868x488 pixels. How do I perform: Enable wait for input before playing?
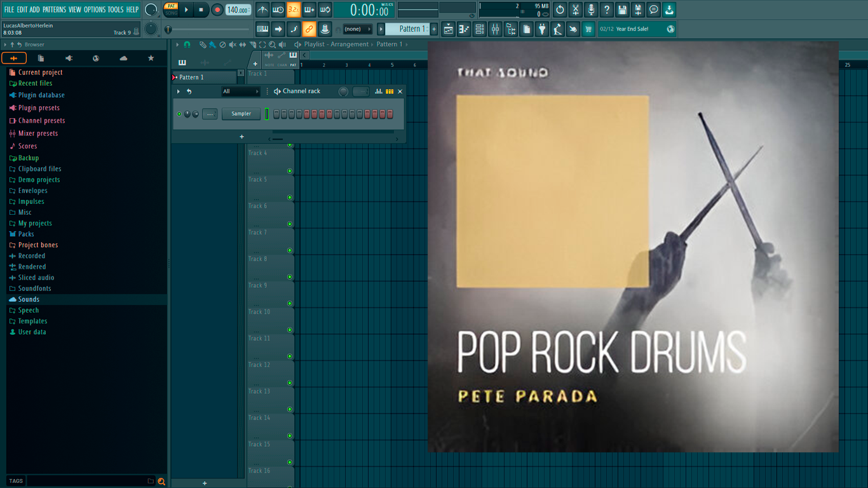[x=278, y=10]
